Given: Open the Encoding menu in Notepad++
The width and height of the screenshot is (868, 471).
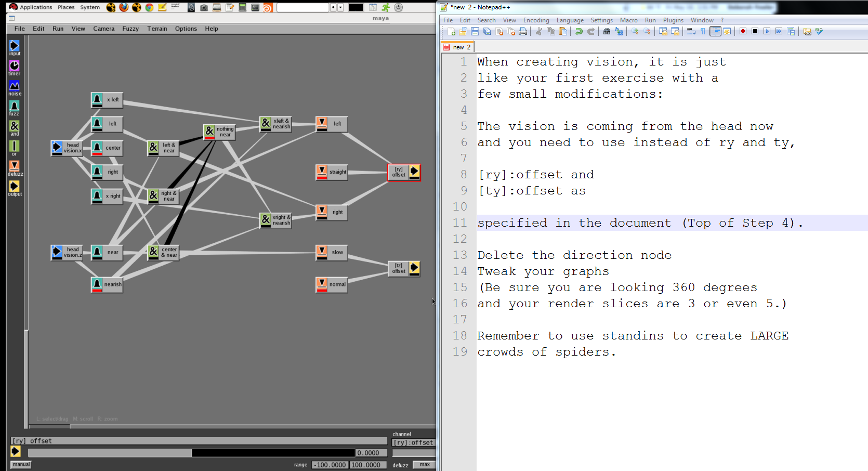Looking at the screenshot, I should (536, 20).
